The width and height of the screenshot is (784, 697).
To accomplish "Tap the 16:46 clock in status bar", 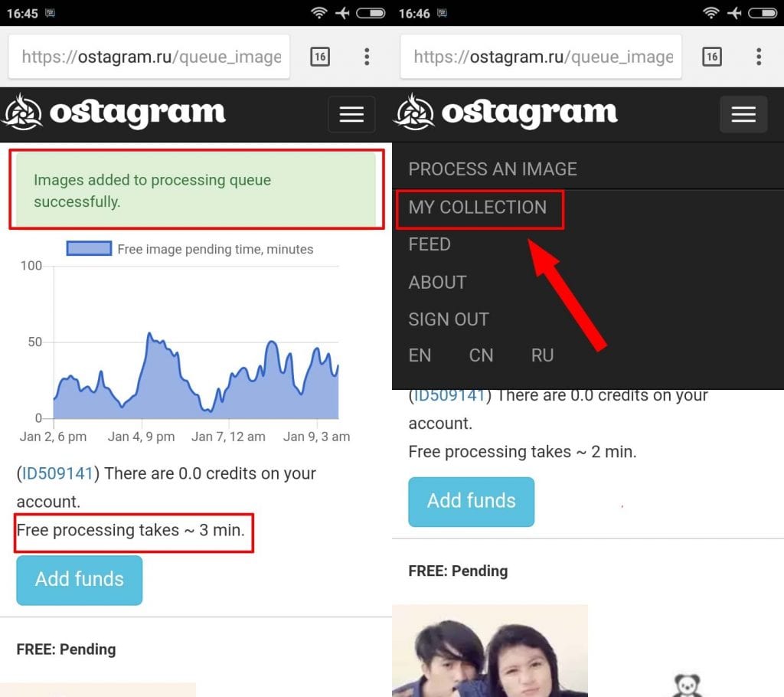I will (414, 14).
